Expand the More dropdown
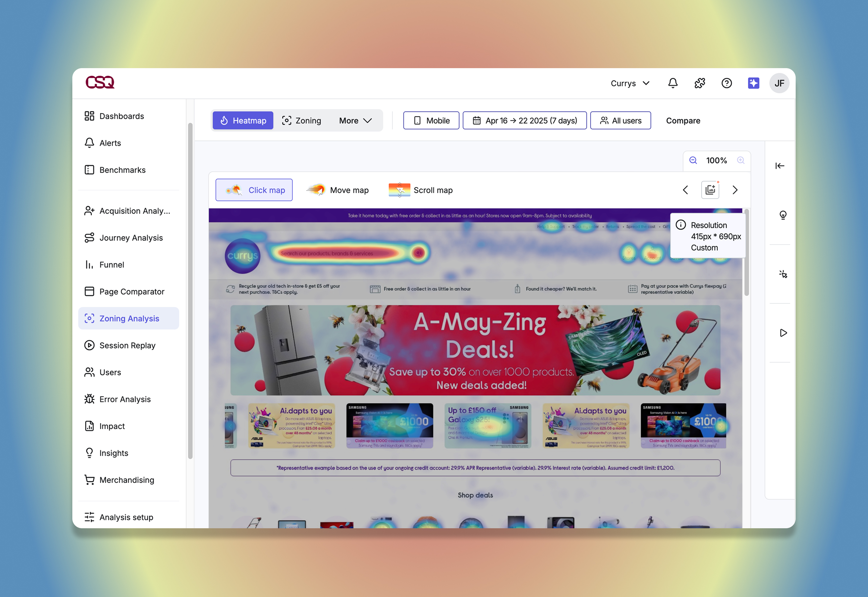Viewport: 868px width, 597px height. [355, 120]
